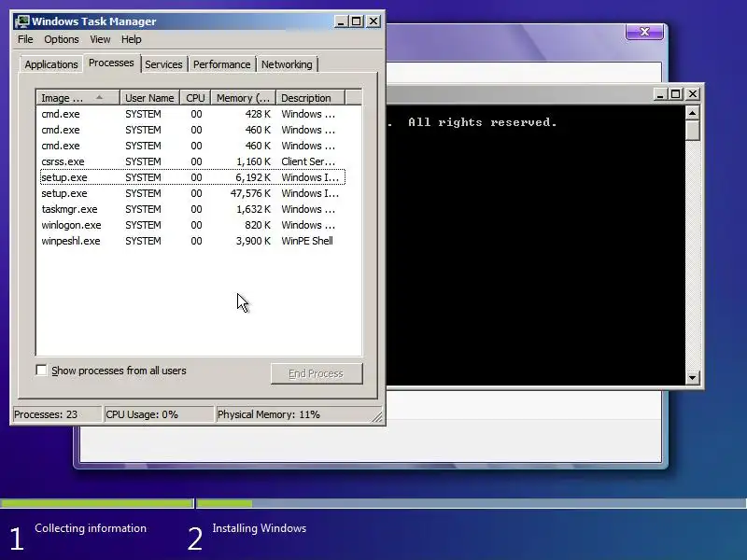747x560 pixels.
Task: Open the Options menu
Action: (x=62, y=39)
